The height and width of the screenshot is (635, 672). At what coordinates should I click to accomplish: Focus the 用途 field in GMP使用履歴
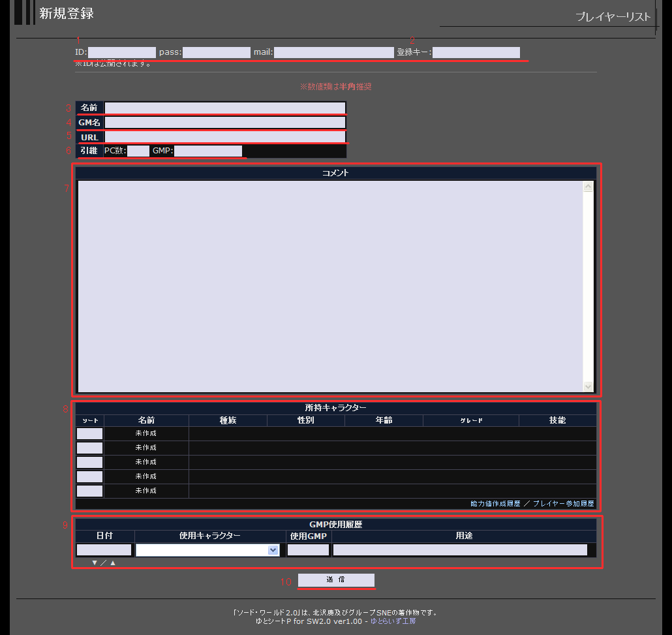(x=460, y=550)
